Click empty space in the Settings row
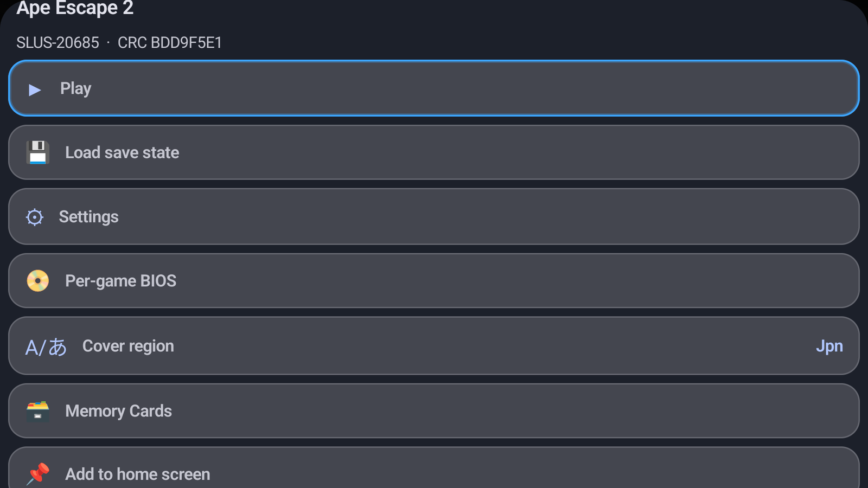The image size is (868, 488). (488, 216)
